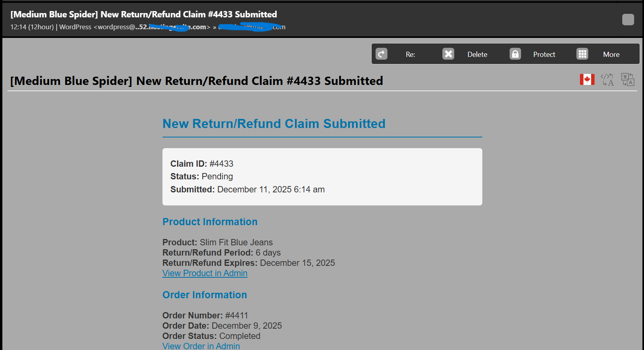Reply to the email using the curved arrow icon

click(381, 54)
